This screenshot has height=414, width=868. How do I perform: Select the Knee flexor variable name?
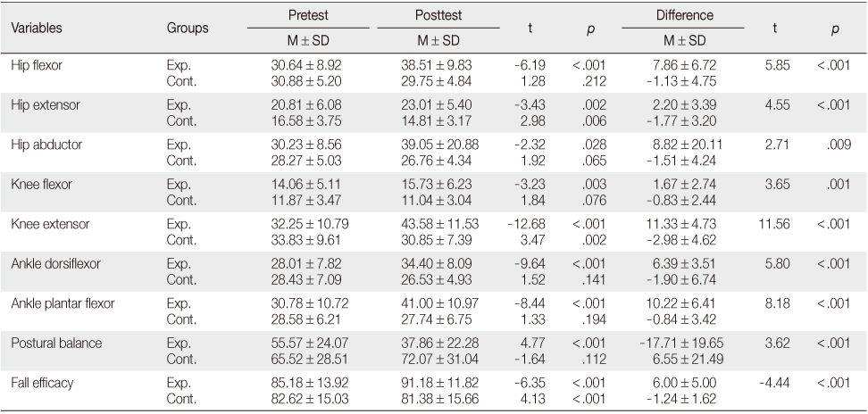(41, 184)
